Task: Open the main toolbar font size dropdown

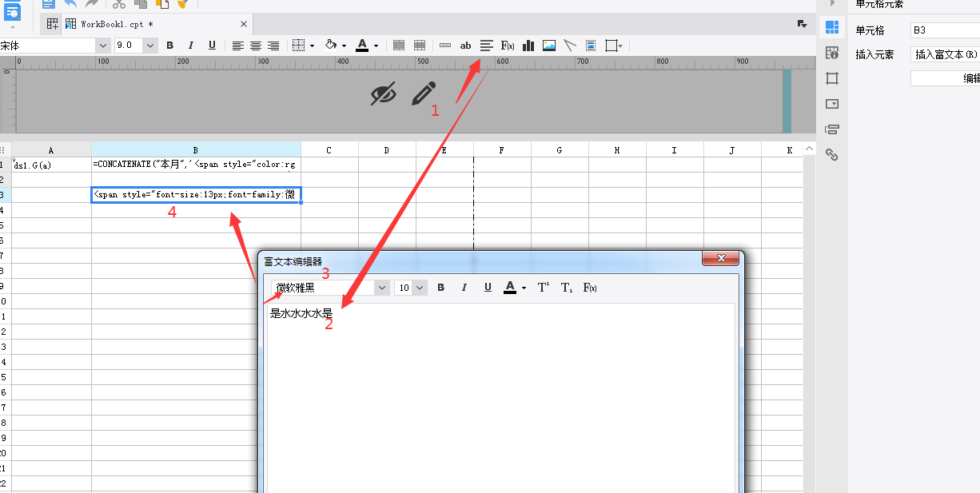Action: [x=150, y=46]
